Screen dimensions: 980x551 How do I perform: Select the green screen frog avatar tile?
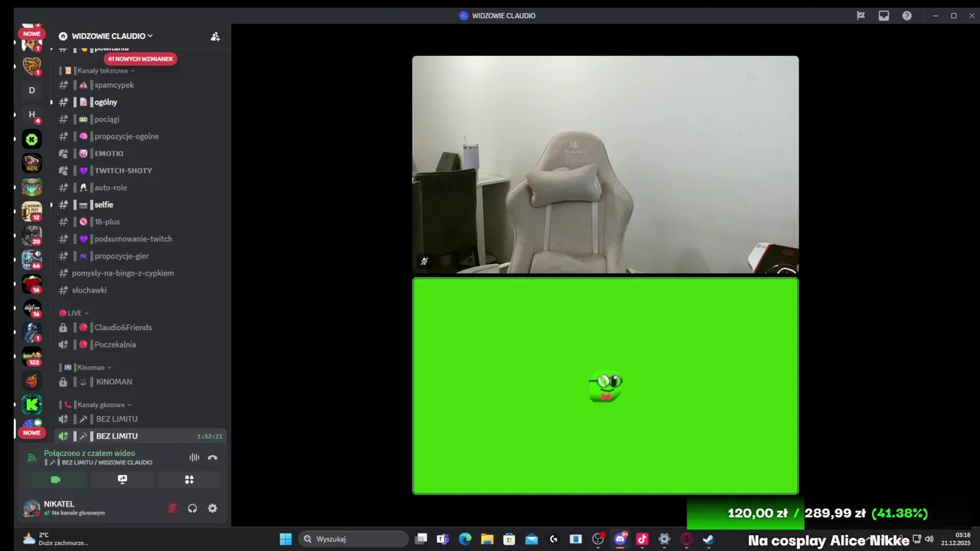point(606,386)
